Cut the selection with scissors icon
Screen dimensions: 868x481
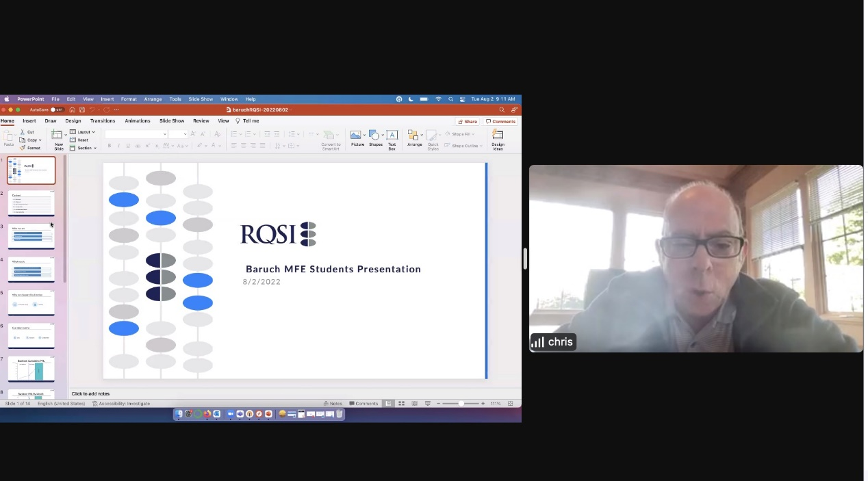[23, 132]
